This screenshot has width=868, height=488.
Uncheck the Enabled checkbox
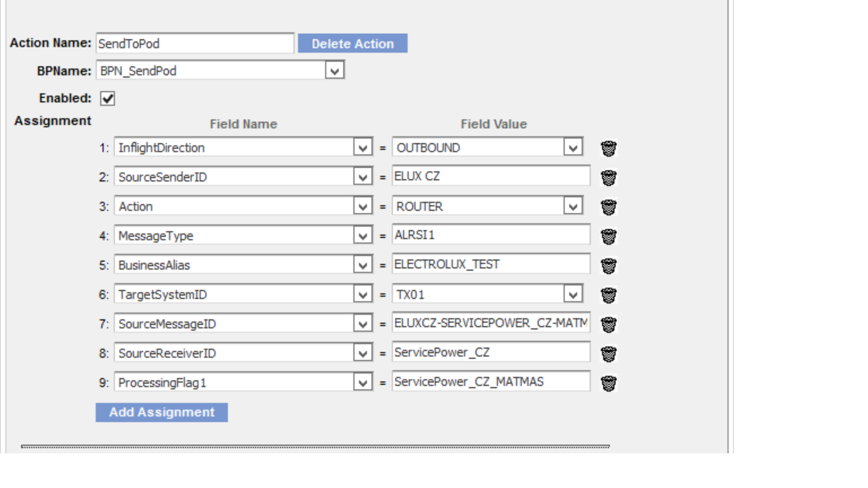pyautogui.click(x=108, y=99)
